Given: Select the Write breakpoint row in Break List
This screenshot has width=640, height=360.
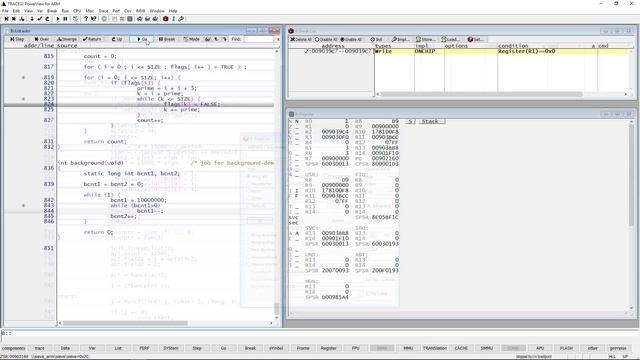Looking at the screenshot, I should pyautogui.click(x=460, y=51).
